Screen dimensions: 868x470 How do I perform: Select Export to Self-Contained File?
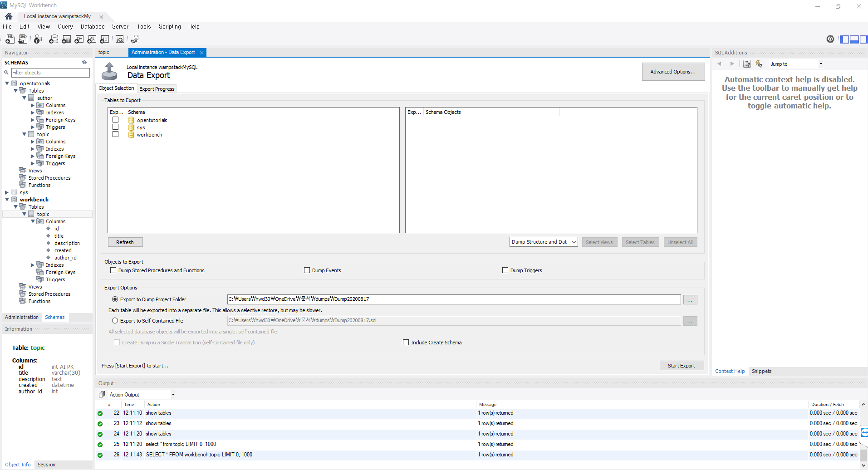(115, 321)
